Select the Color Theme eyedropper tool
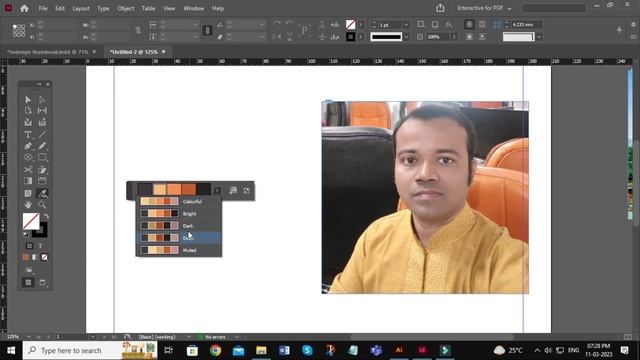This screenshot has height=360, width=640. click(42, 193)
